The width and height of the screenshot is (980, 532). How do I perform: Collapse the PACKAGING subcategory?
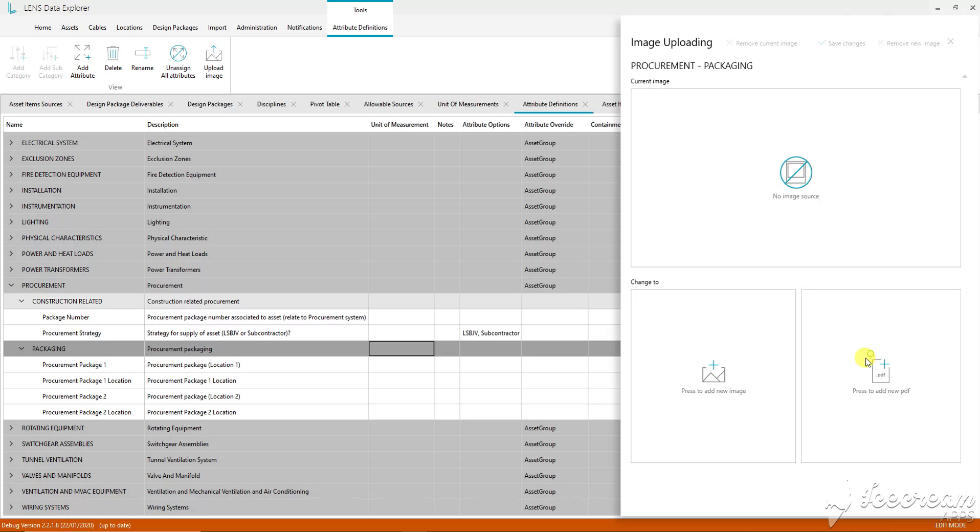(21, 349)
